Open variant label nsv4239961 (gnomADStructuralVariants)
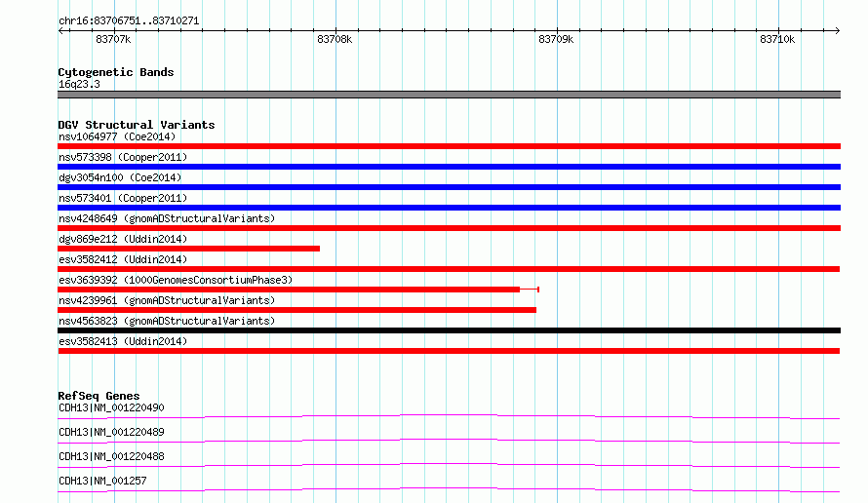The height and width of the screenshot is (503, 868). click(167, 300)
